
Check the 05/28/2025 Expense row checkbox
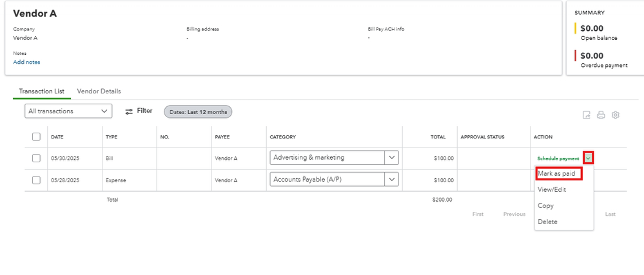click(x=36, y=180)
